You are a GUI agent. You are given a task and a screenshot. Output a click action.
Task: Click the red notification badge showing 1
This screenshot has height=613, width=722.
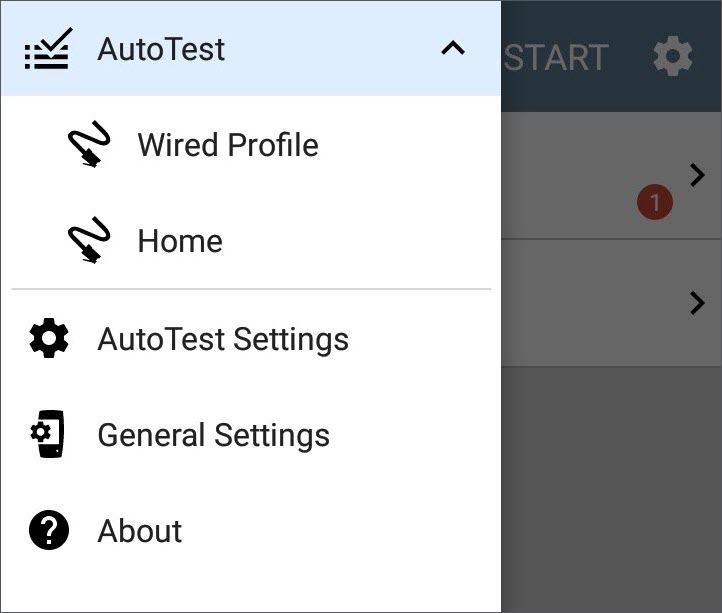pyautogui.click(x=655, y=202)
